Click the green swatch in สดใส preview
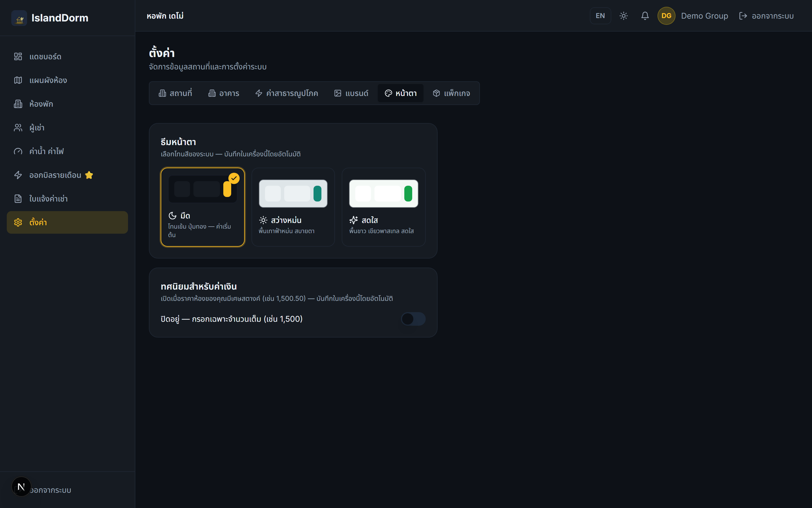This screenshot has width=812, height=508. coord(408,194)
